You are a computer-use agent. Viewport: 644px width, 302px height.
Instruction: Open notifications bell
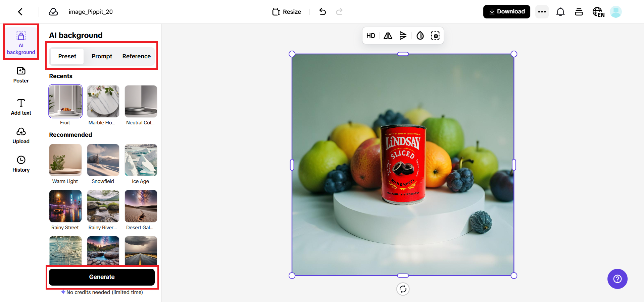pos(560,11)
